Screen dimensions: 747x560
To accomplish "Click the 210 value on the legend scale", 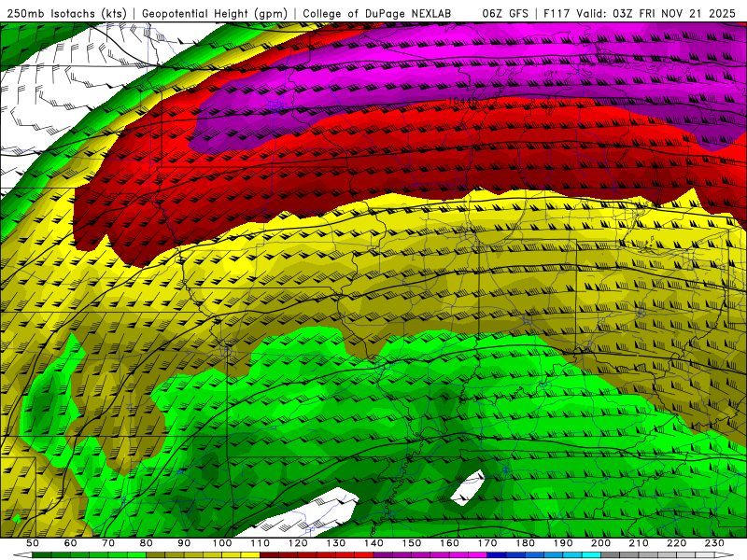I will 639,543.
